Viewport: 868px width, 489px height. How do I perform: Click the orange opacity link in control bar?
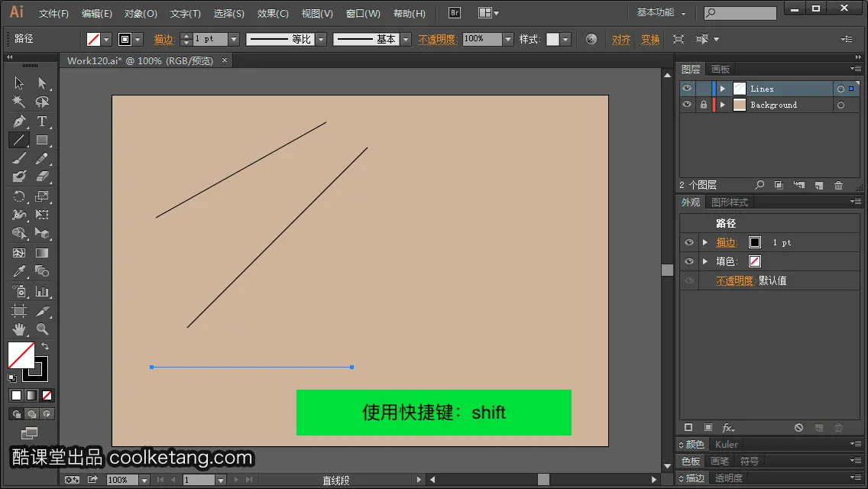pyautogui.click(x=437, y=39)
